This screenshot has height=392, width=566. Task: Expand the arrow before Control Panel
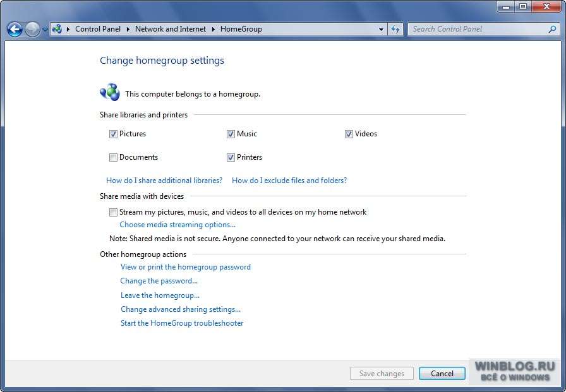coord(68,29)
